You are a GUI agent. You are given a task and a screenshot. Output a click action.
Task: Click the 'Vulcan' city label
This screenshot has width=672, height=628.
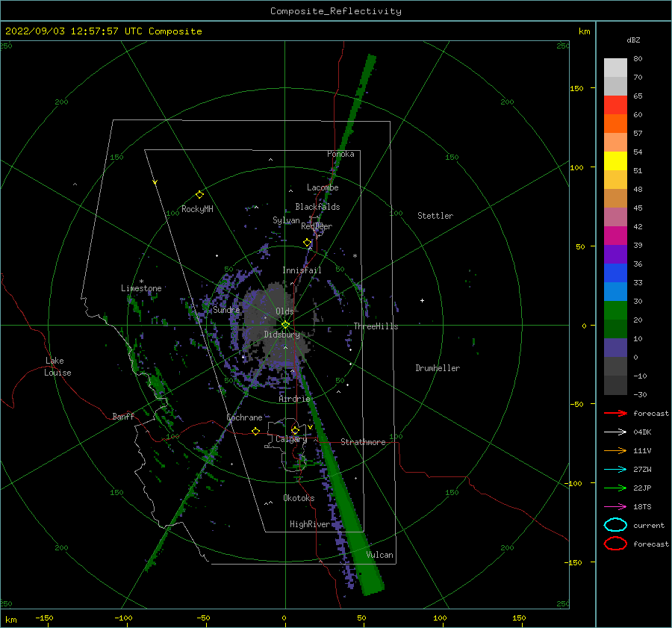point(380,555)
